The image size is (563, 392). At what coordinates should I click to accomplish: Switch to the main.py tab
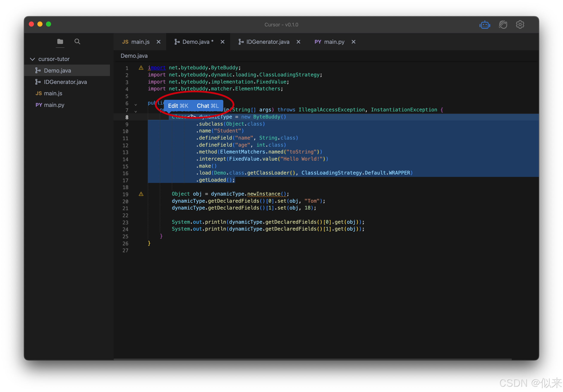[x=334, y=42]
